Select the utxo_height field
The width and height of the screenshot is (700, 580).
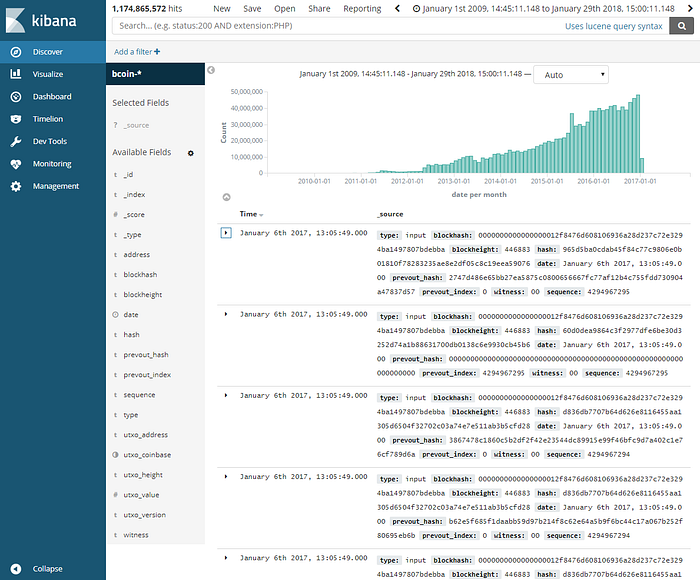(143, 475)
